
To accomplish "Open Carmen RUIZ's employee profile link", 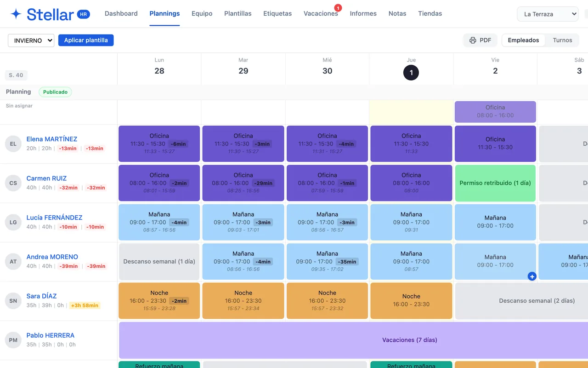I will [x=46, y=178].
